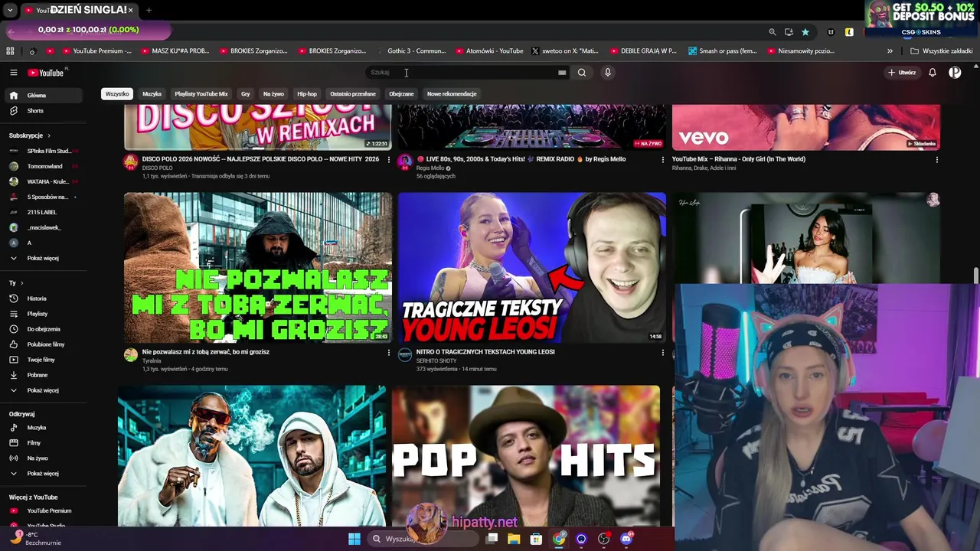Viewport: 980px width, 551px height.
Task: Open Historia in the sidebar
Action: tap(44, 298)
